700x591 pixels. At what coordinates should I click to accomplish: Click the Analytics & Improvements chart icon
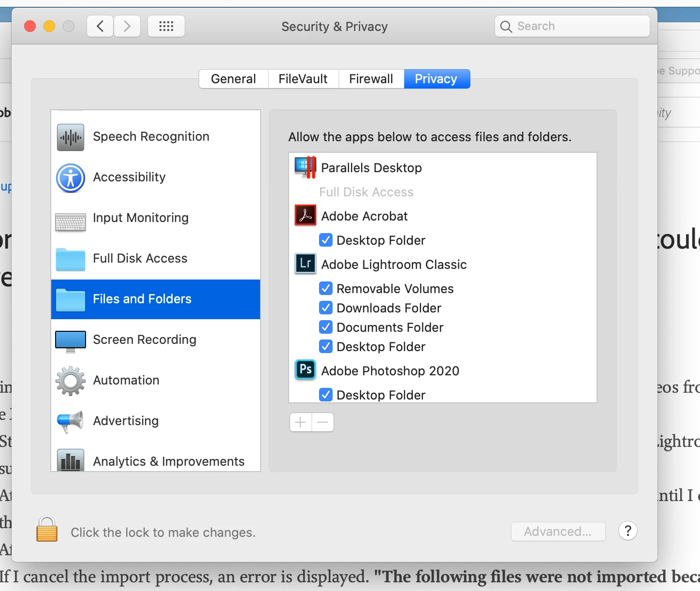(71, 460)
